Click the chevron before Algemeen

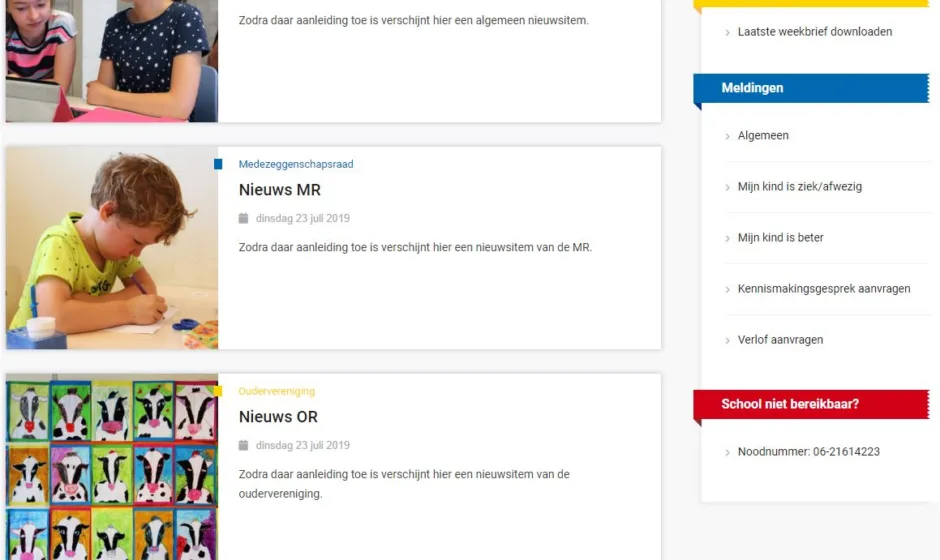tap(727, 136)
